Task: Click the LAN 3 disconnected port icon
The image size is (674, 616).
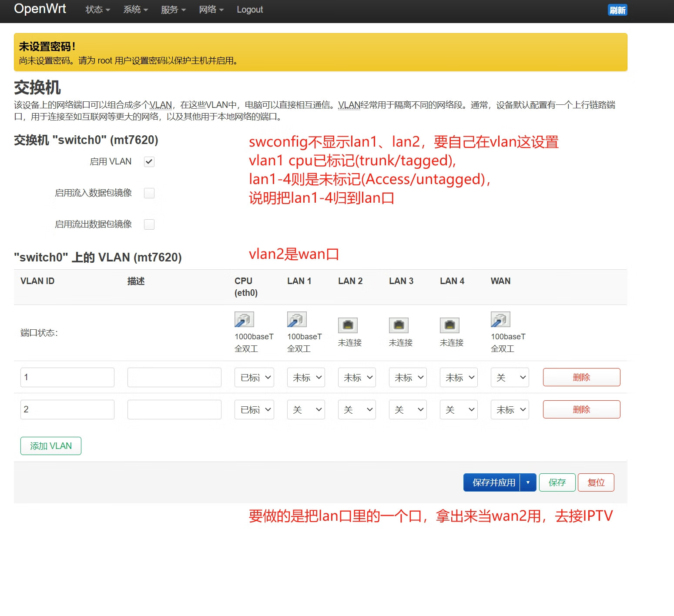Action: (399, 325)
